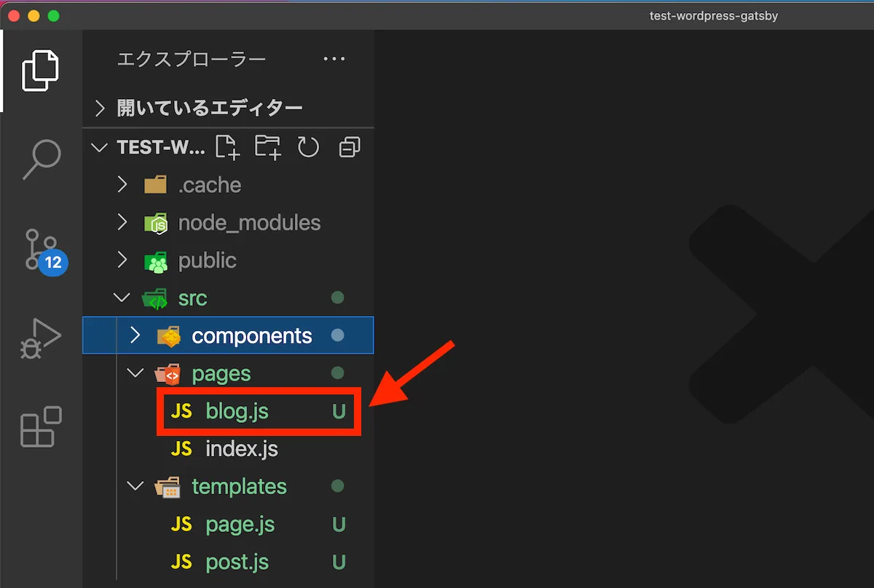Click the node_modules folder icon
Image resolution: width=874 pixels, height=588 pixels.
(156, 223)
